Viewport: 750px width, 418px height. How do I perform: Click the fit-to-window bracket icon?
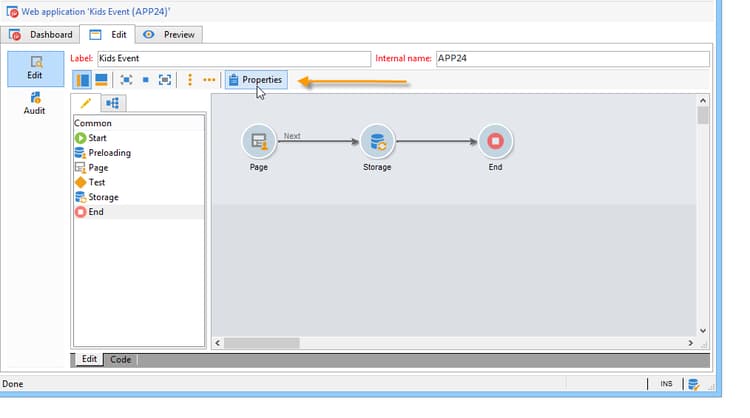coord(165,80)
